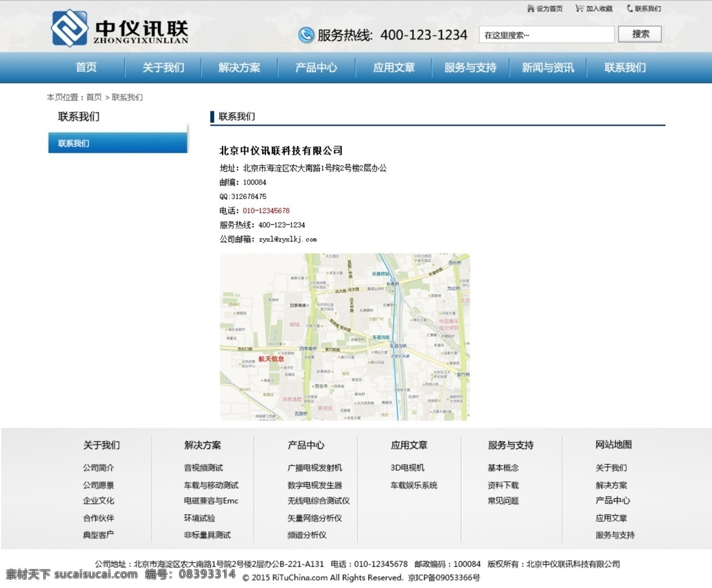Click the 京ICP备09053366号 record text
The image size is (712, 588).
click(x=444, y=577)
